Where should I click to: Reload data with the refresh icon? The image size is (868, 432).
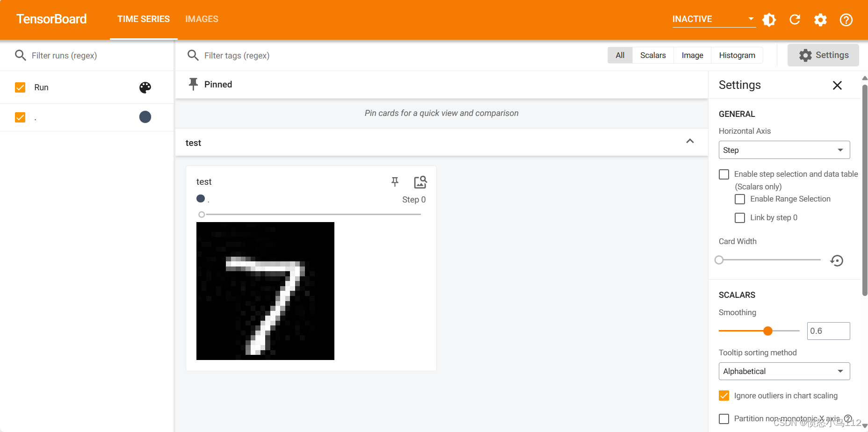[x=795, y=20]
